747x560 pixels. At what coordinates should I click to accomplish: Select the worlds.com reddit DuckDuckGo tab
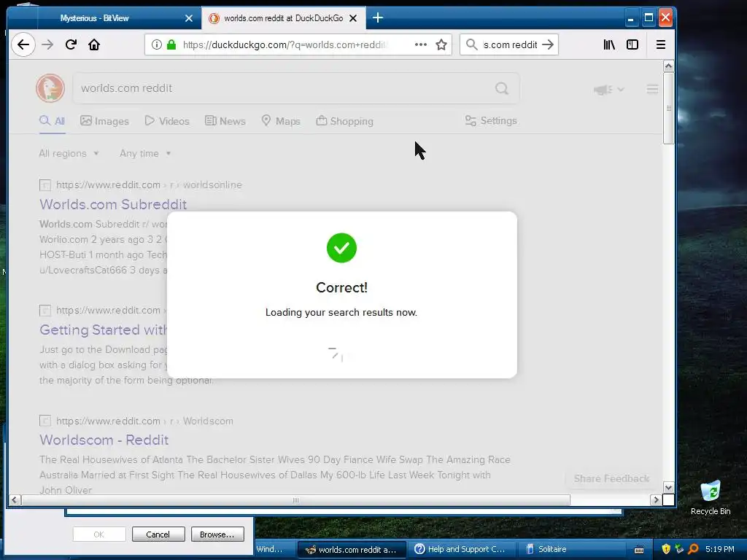click(x=284, y=18)
